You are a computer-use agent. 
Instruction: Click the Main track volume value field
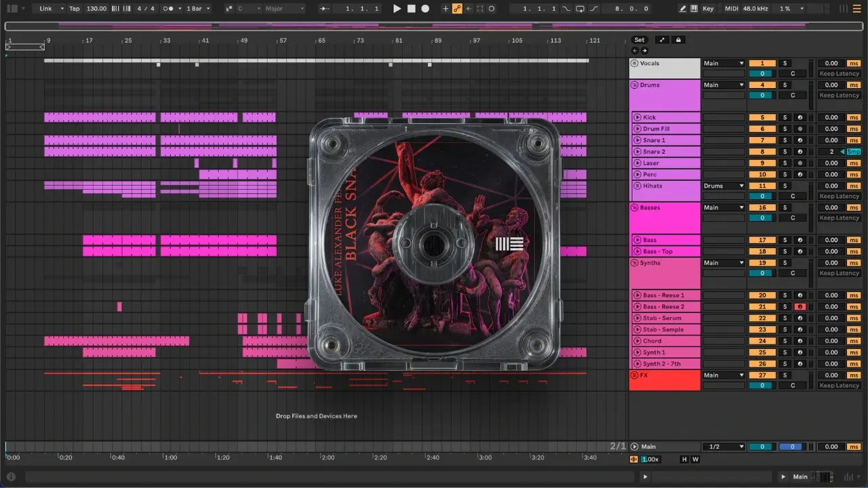(762, 447)
